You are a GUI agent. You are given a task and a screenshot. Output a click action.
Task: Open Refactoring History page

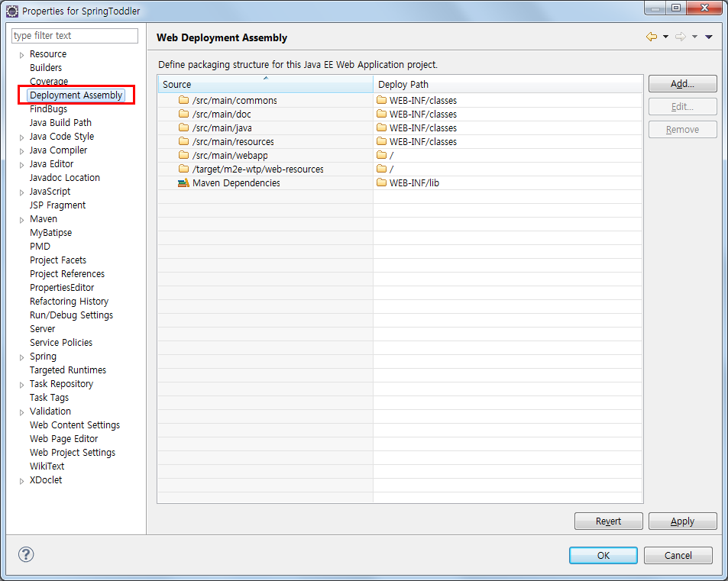[x=70, y=301]
